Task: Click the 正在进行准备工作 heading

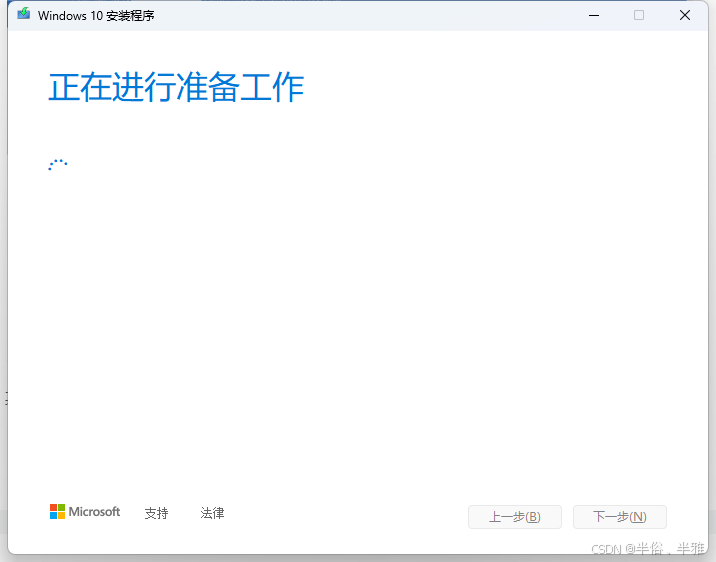Action: [176, 87]
